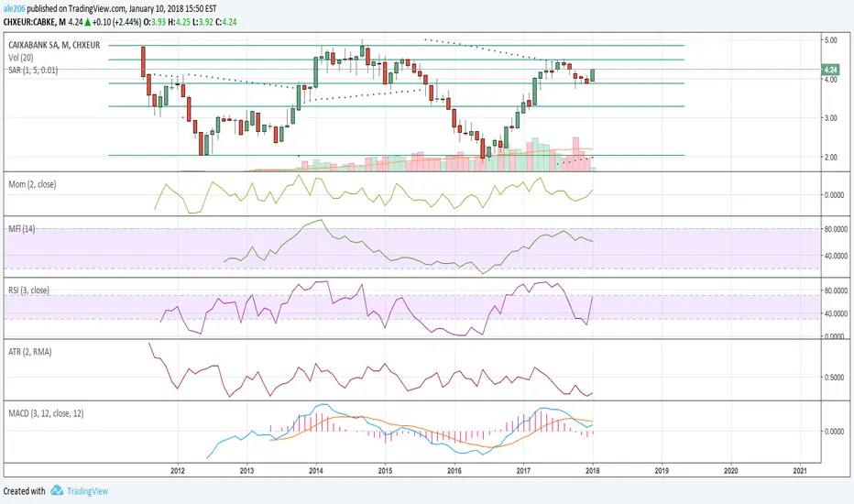This screenshot has height=504, width=854.
Task: Click the 2012 label on time axis
Action: (178, 471)
